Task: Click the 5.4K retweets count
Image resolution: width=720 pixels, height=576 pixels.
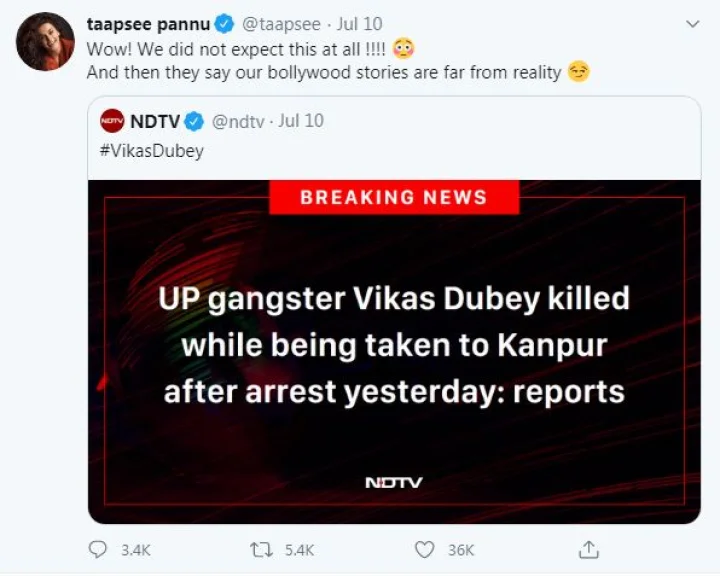Action: tap(299, 550)
